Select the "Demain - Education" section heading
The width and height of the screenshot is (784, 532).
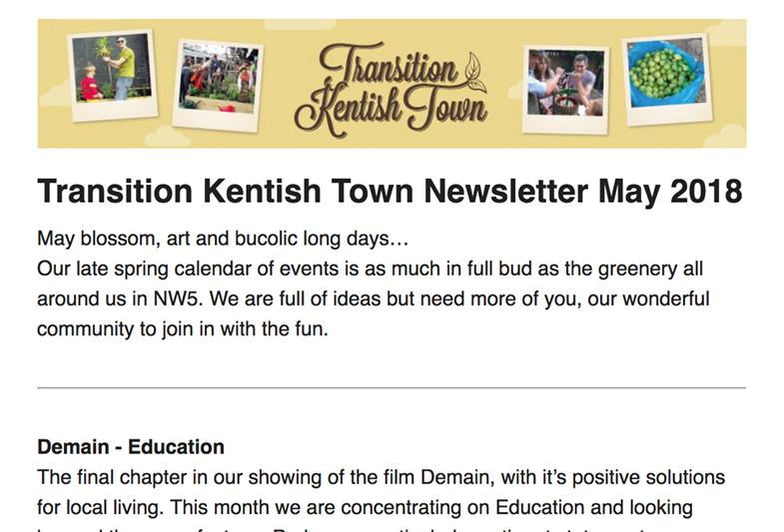pos(131,447)
